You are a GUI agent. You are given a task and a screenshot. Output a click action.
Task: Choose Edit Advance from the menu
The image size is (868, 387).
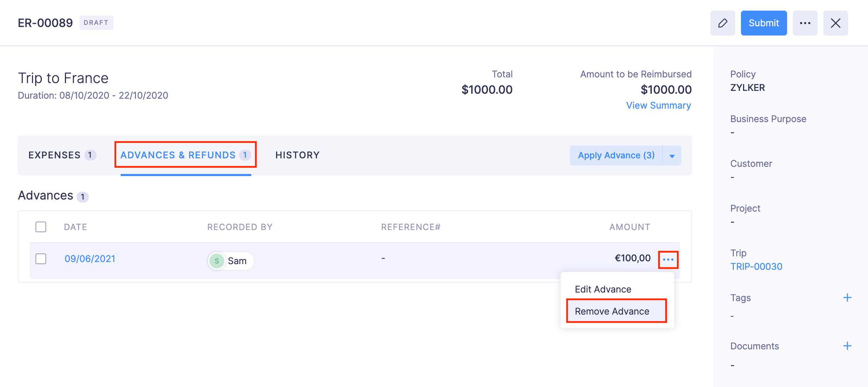(603, 289)
